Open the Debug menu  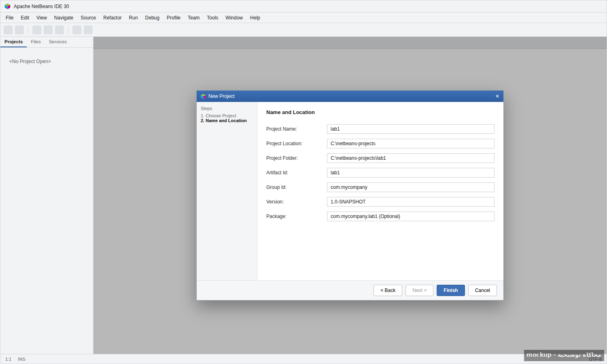(x=152, y=18)
